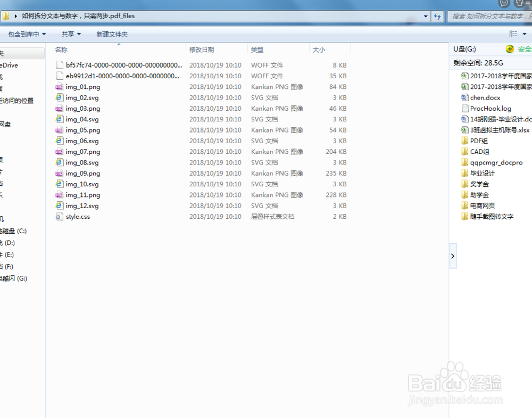Click the img_12.svg file icon
Viewport: 532px width, 418px height.
pyautogui.click(x=60, y=206)
